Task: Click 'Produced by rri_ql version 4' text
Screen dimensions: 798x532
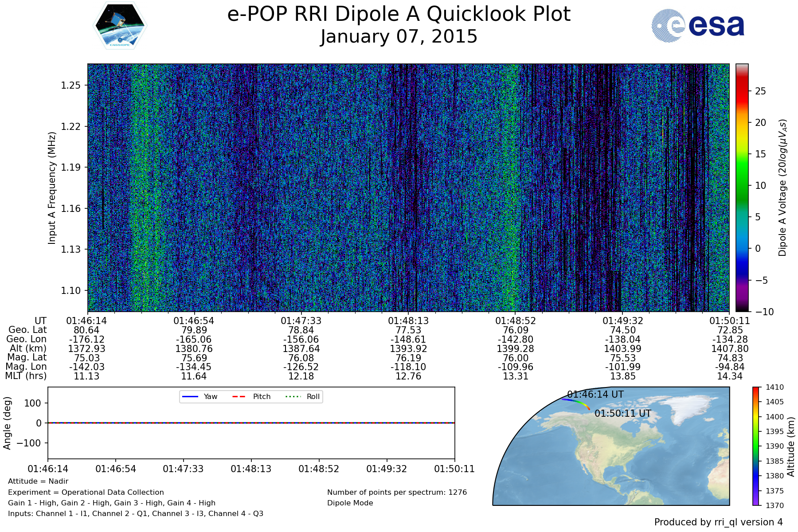Action: tap(718, 522)
